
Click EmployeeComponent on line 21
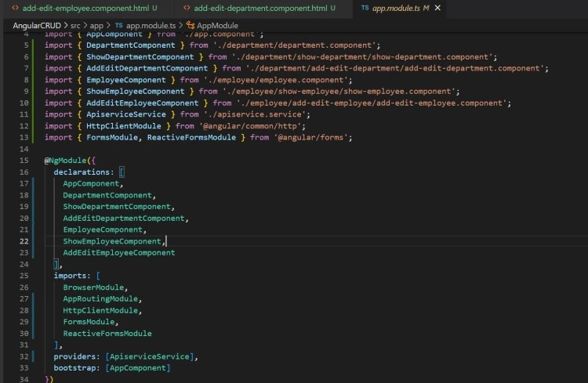click(x=103, y=229)
